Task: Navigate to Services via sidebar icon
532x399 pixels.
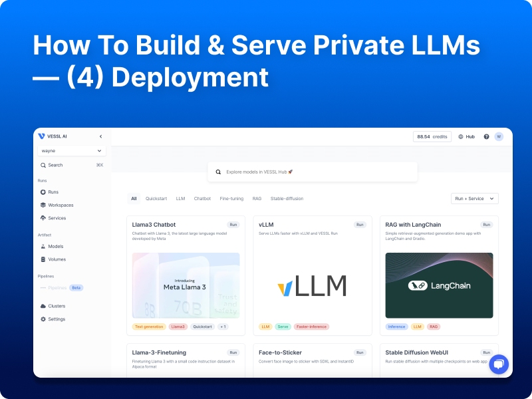Action: 57,217
